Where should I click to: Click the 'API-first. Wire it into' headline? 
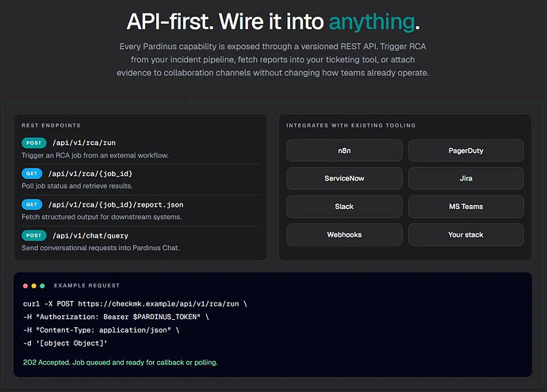pos(225,21)
